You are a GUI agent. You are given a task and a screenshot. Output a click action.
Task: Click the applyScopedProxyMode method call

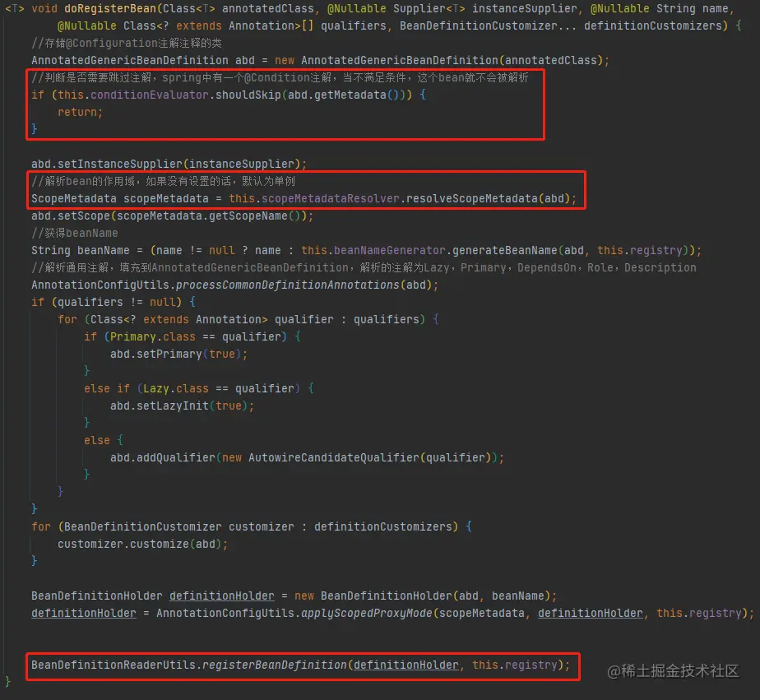tap(367, 614)
